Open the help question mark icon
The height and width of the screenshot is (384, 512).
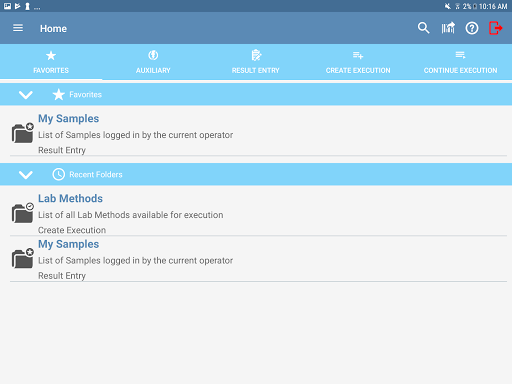(472, 28)
